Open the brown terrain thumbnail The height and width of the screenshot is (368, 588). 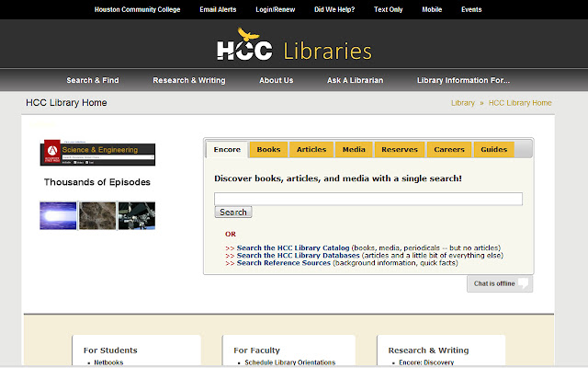coord(97,216)
